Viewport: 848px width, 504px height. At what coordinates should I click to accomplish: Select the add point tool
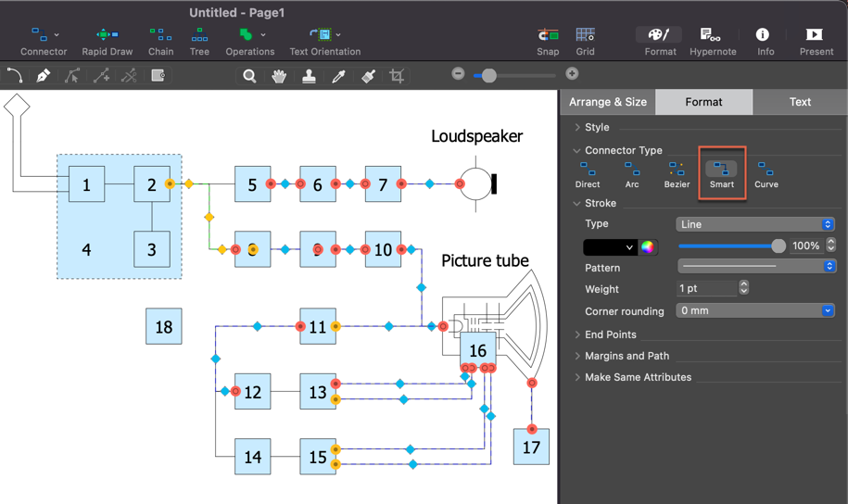click(x=101, y=76)
